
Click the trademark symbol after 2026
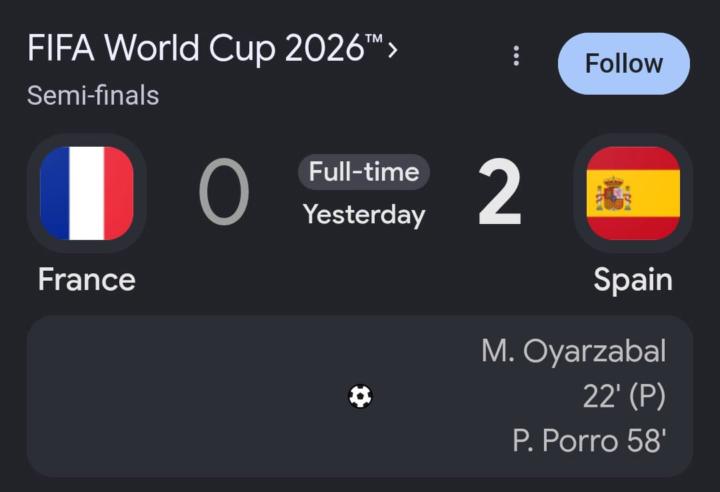click(x=374, y=38)
